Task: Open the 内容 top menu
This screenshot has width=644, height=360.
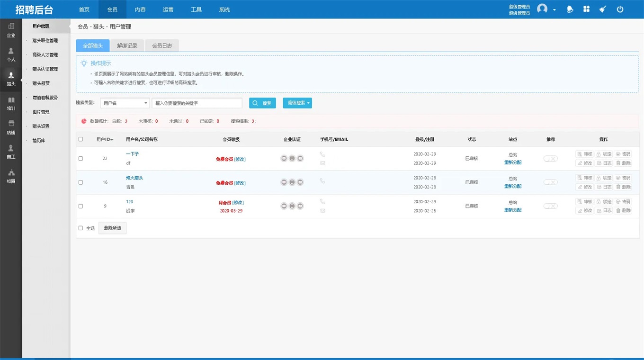Action: click(140, 9)
